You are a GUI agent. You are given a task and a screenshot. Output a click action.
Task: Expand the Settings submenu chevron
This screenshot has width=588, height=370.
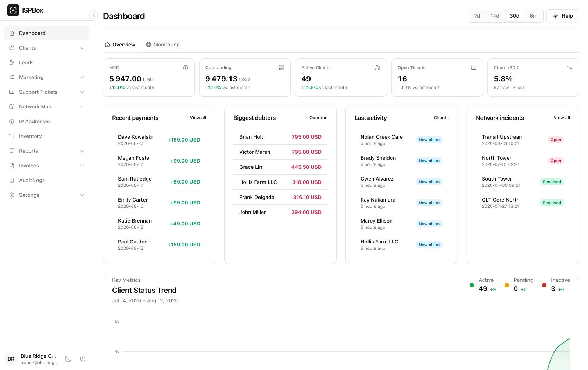[x=82, y=195]
